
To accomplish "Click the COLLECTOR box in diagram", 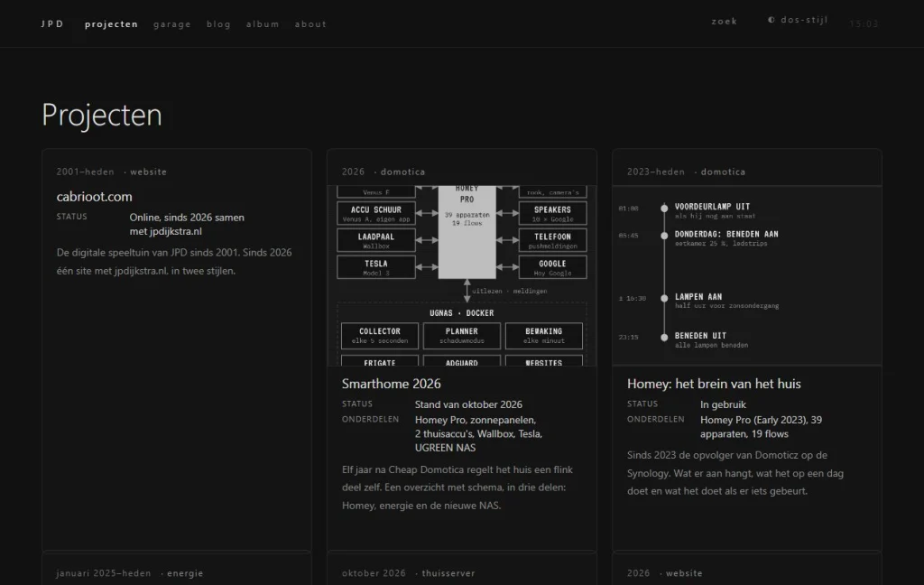I will 380,336.
